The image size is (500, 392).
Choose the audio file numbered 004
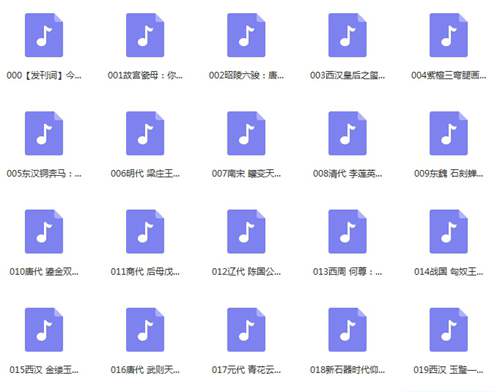[449, 35]
